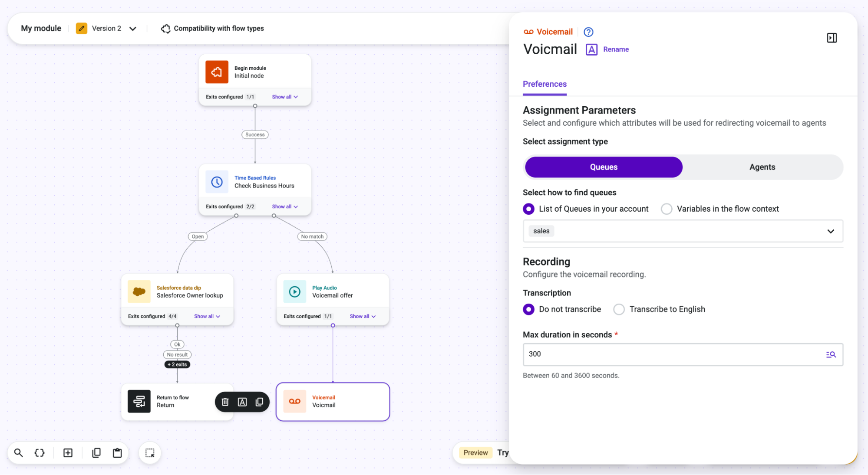Expand Show all on Voicemail offer node
Screen dimensions: 868x475
click(x=363, y=316)
